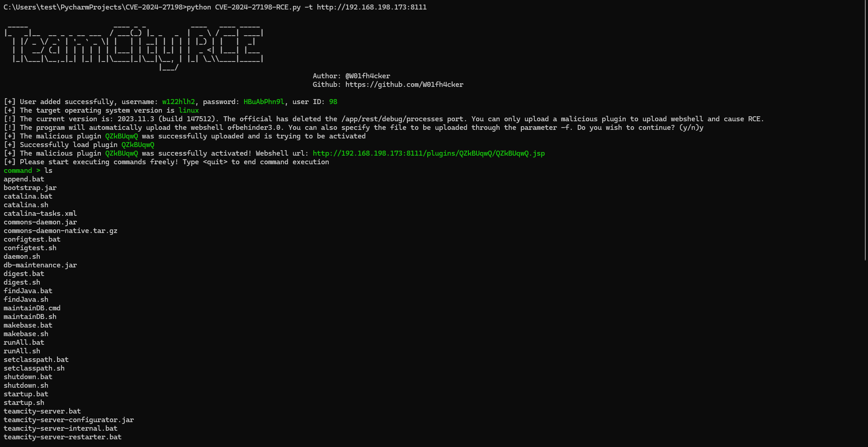868x447 pixels.
Task: Click plugin name QZkBUqwQ in uploaded line
Action: [x=122, y=136]
